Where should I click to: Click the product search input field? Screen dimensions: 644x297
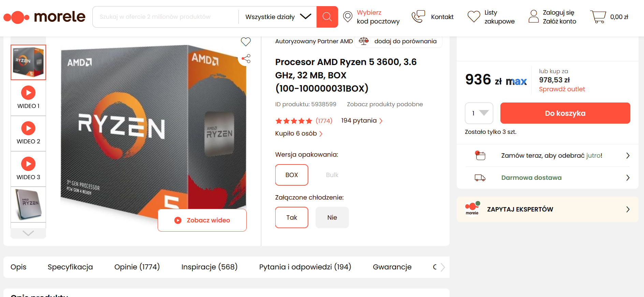pos(165,17)
